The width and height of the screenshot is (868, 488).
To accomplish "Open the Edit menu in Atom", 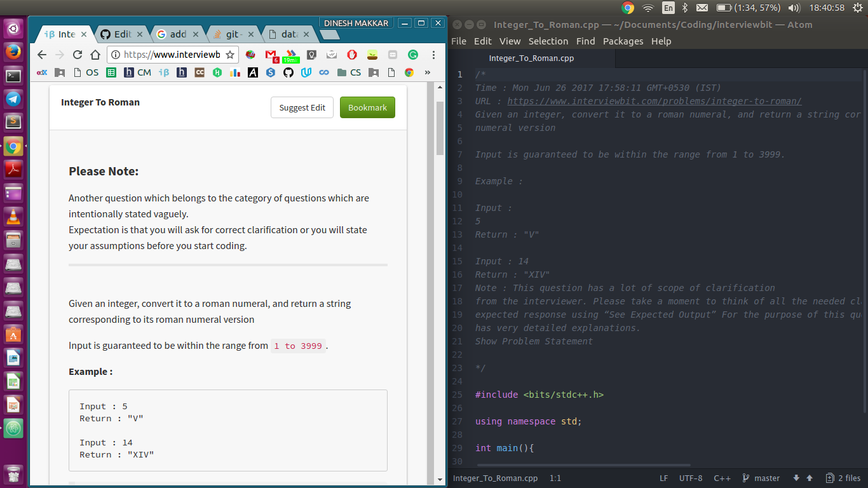I will pyautogui.click(x=483, y=41).
